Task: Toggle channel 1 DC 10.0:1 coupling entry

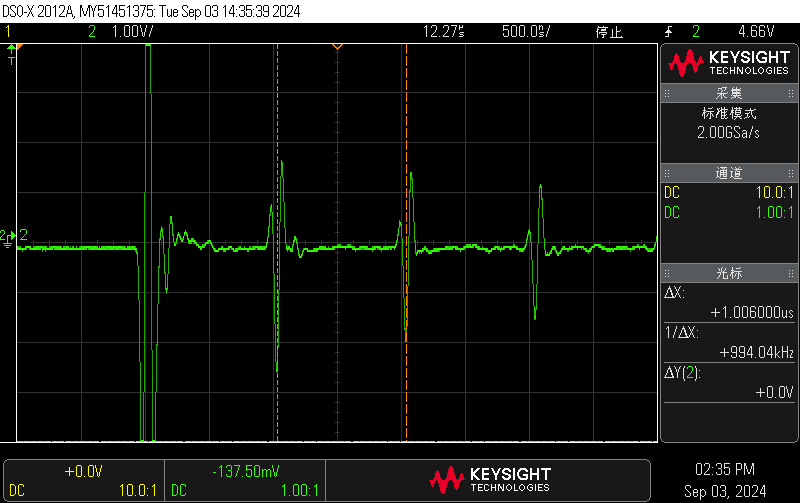Action: tap(729, 192)
